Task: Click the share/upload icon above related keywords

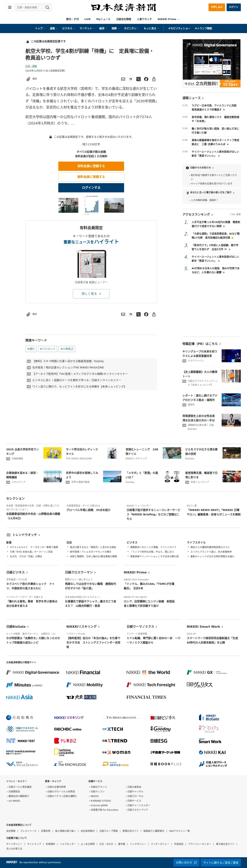Action: (x=154, y=314)
